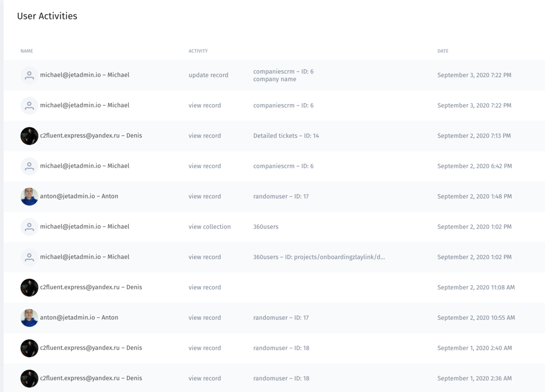Click 'view record' in the 1:48 PM row
The height and width of the screenshot is (392, 545).
point(205,196)
